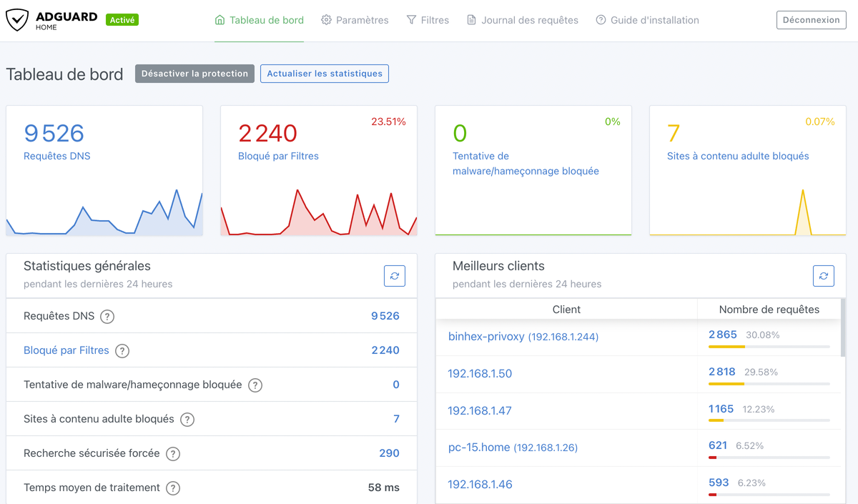Click the 23.51% percentage in blocked card

[388, 122]
